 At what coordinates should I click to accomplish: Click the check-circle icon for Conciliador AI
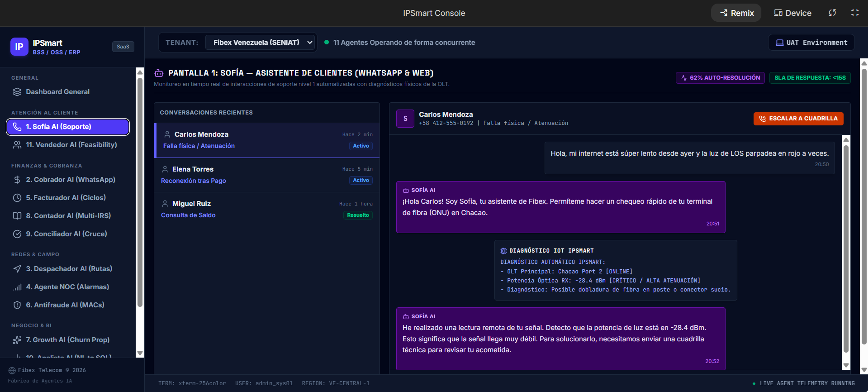[x=17, y=234]
